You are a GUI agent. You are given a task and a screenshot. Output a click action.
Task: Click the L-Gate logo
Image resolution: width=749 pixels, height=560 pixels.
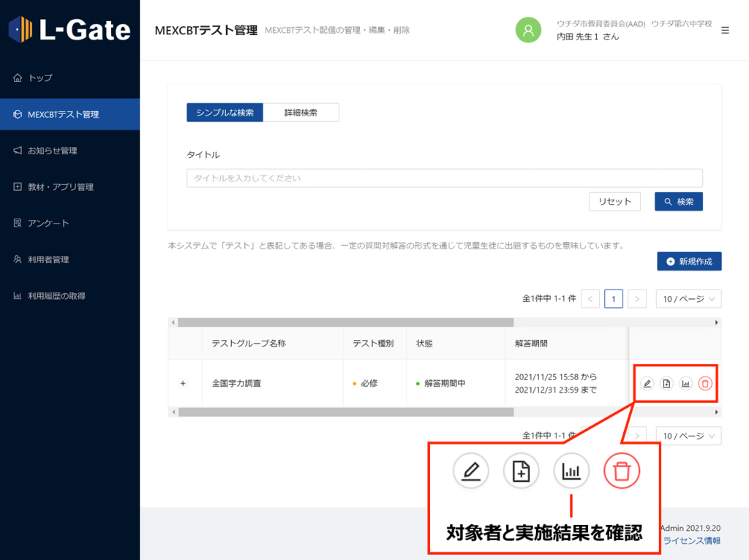click(x=69, y=29)
